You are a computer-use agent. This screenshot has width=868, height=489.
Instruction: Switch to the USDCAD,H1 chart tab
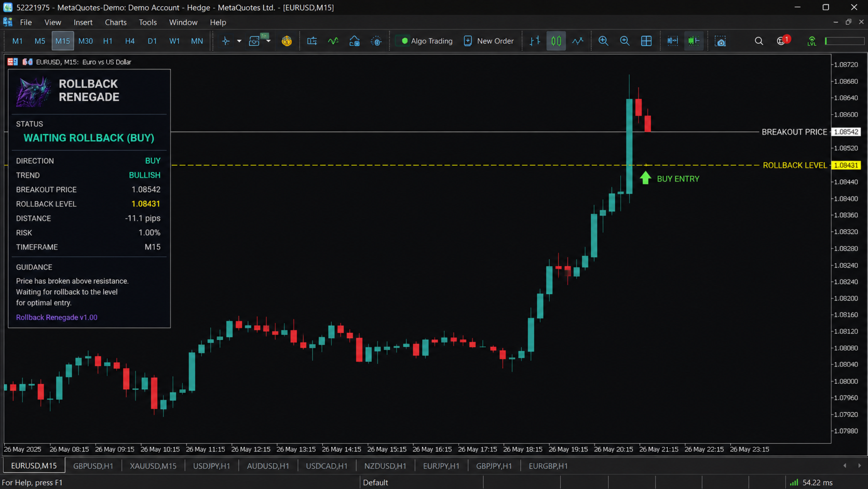click(x=327, y=466)
